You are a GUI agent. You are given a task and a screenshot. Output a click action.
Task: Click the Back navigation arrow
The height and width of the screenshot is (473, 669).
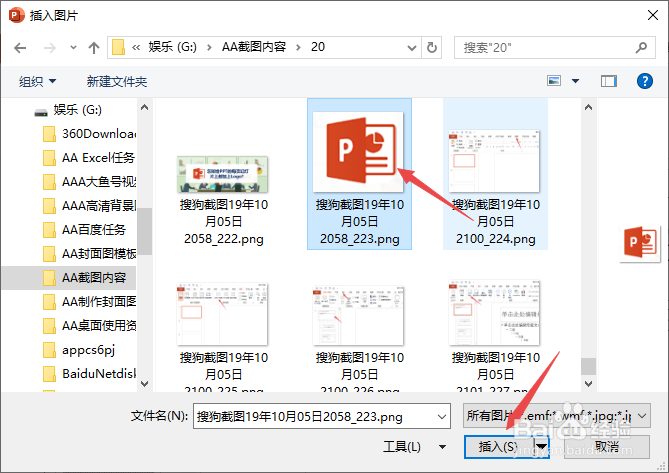click(x=20, y=48)
